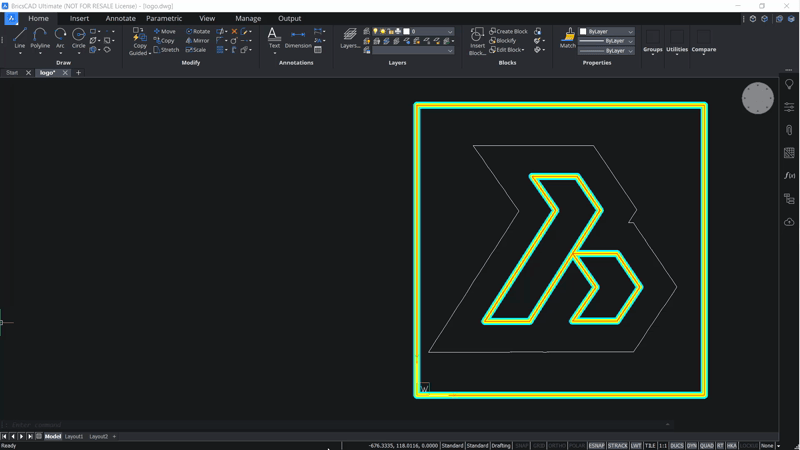The image size is (800, 450).
Task: Click the command line input field
Action: [337, 424]
